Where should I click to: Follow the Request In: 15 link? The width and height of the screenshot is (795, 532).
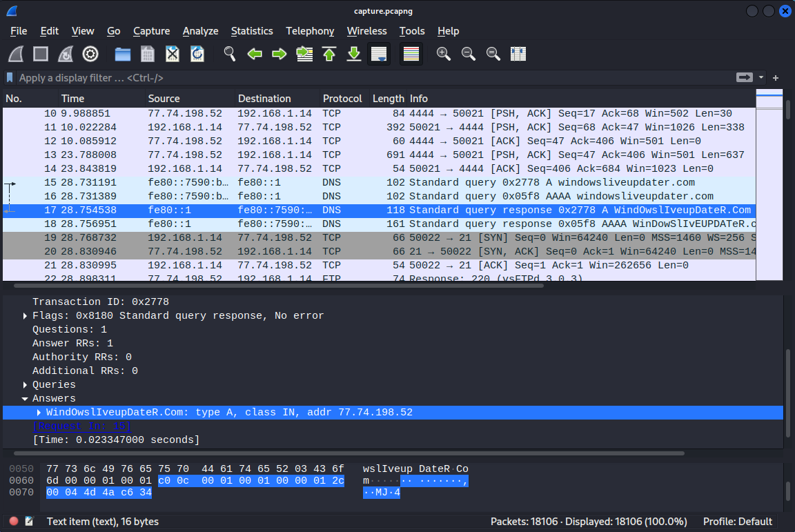[x=81, y=426]
